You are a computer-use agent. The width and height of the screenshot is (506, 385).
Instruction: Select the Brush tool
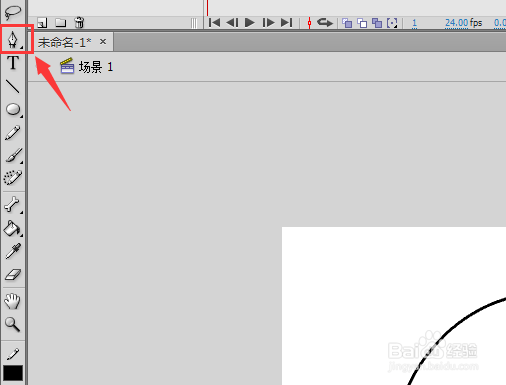(14, 155)
